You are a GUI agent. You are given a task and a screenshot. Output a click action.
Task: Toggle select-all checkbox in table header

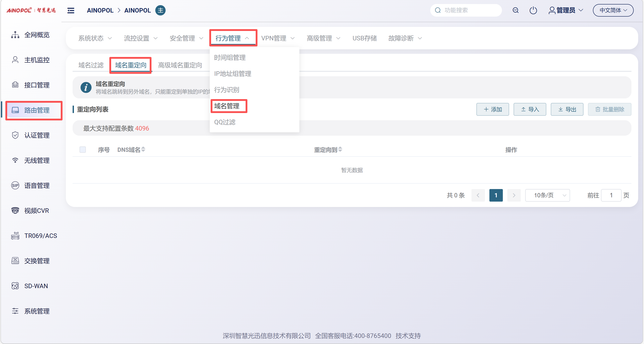pyautogui.click(x=82, y=150)
